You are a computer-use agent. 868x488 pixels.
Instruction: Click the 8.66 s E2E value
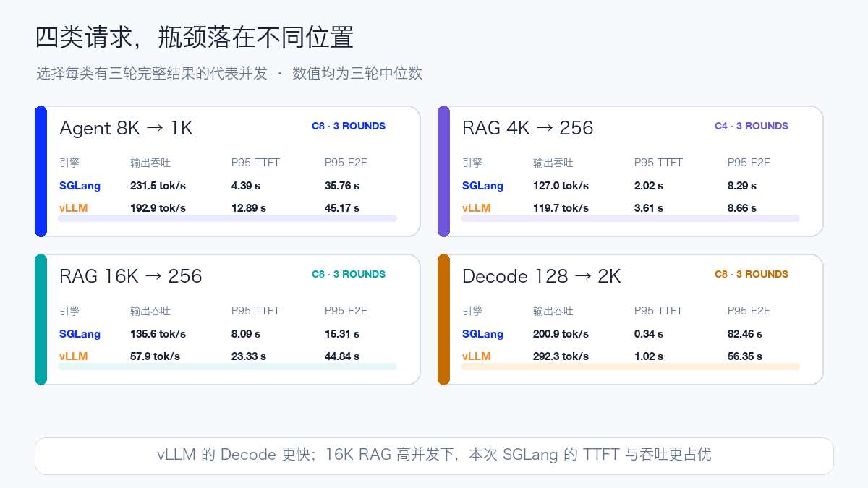pyautogui.click(x=742, y=208)
